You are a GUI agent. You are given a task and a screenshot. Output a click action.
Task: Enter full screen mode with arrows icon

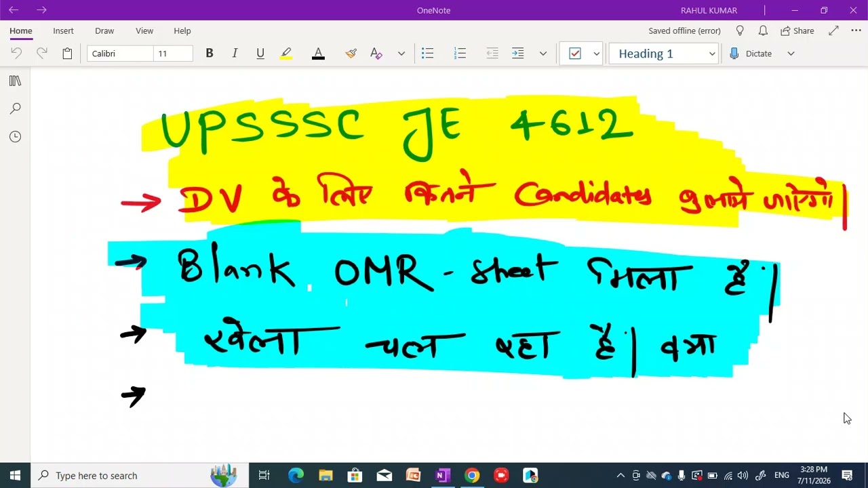(833, 30)
